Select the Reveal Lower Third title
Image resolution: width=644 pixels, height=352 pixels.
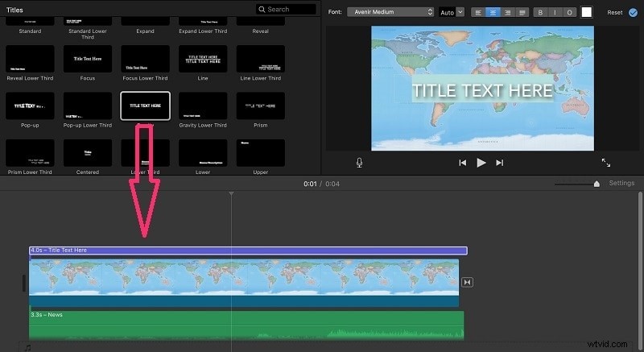coord(30,59)
